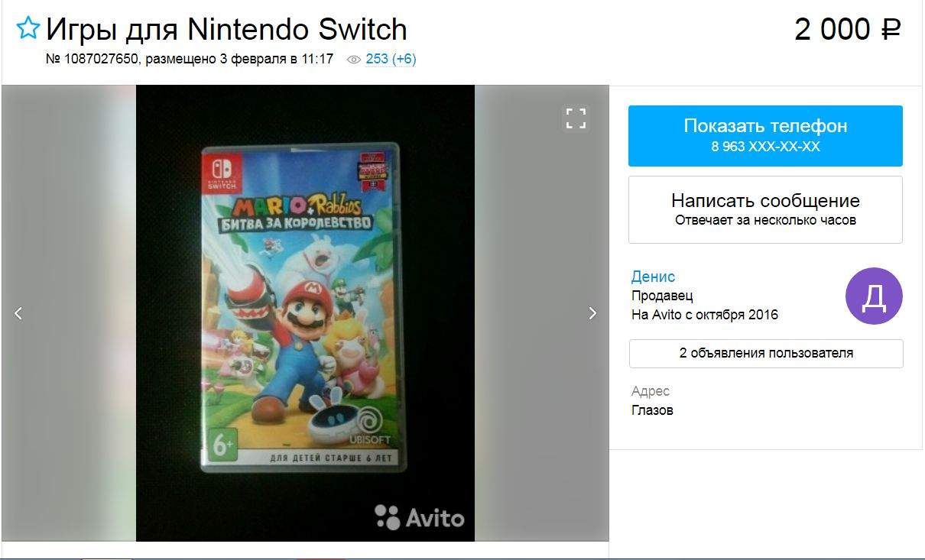The image size is (925, 560).
Task: Click the eye views counter icon
Action: click(353, 60)
